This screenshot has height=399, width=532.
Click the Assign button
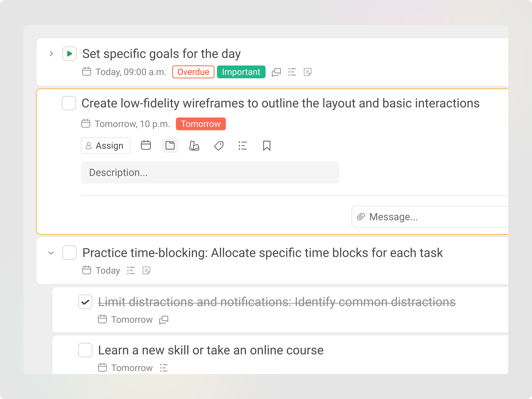[105, 146]
